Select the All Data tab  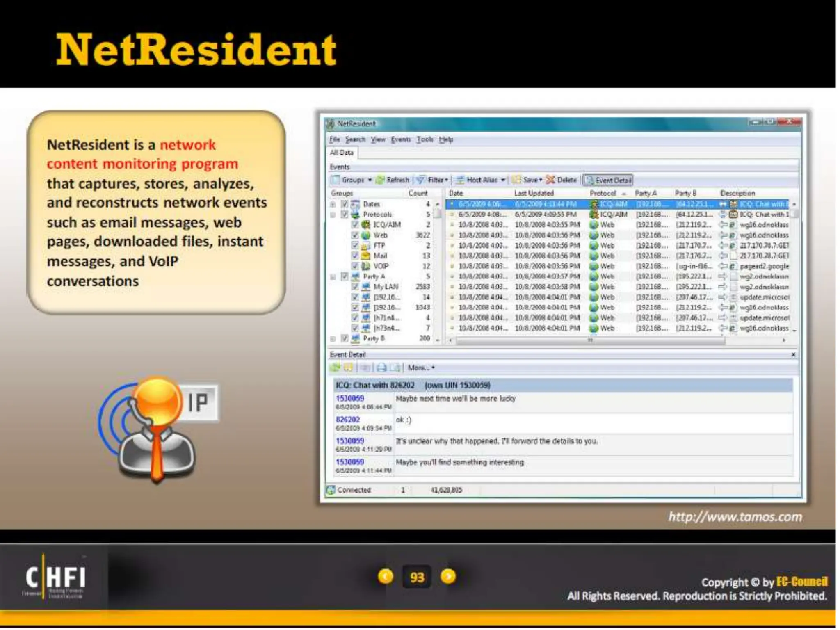[x=342, y=153]
